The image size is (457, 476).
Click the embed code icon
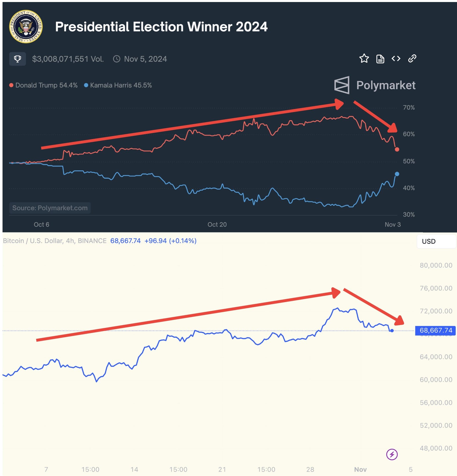click(x=396, y=59)
